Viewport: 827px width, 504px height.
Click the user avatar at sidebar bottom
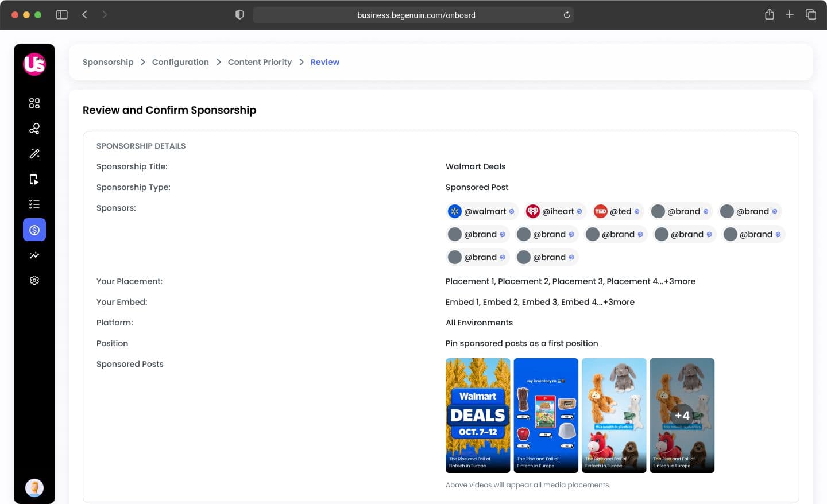coord(34,488)
